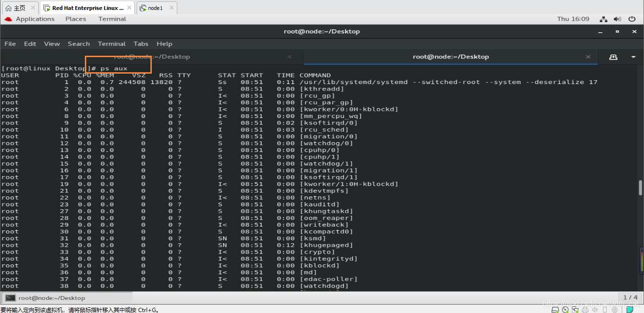The width and height of the screenshot is (644, 313).
Task: Close the node1 VM tab
Action: click(x=171, y=8)
